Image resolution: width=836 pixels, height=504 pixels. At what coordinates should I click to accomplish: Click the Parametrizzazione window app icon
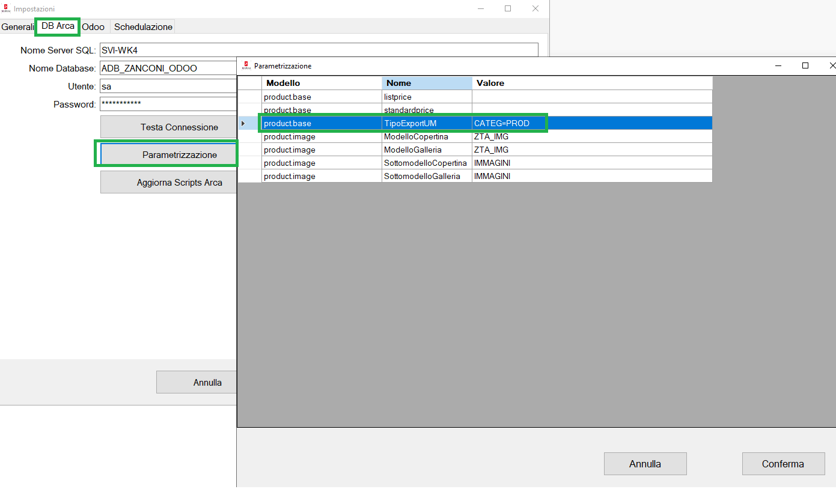click(x=246, y=65)
